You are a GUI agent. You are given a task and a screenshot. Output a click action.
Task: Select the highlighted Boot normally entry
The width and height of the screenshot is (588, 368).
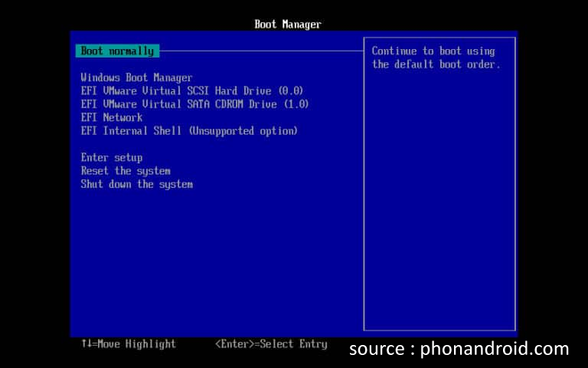pyautogui.click(x=117, y=51)
